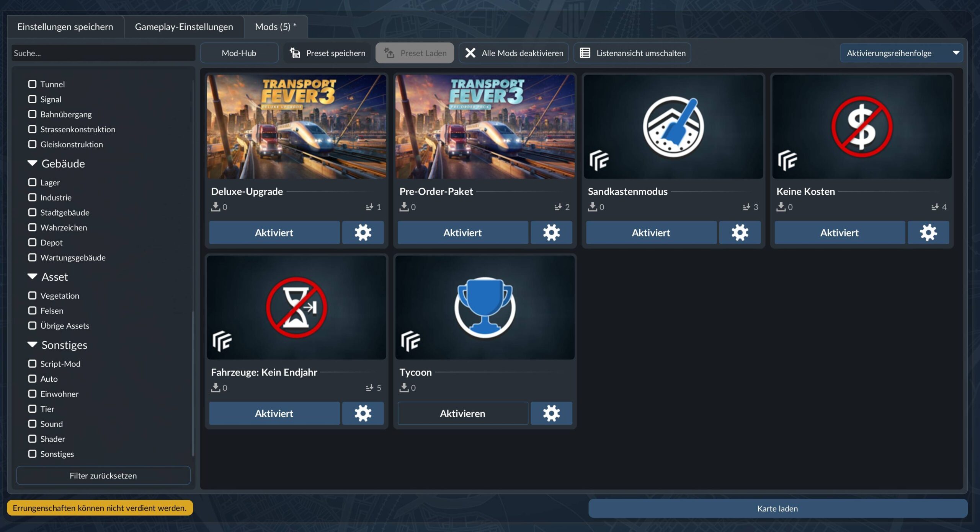
Task: Click the list view icon in toolbar
Action: tap(585, 53)
